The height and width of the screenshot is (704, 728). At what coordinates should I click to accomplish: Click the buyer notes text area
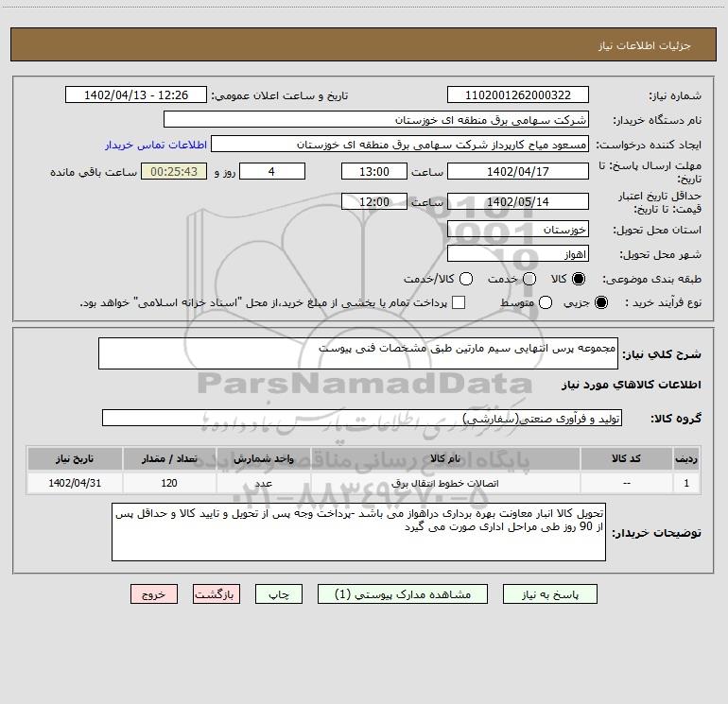[x=358, y=532]
